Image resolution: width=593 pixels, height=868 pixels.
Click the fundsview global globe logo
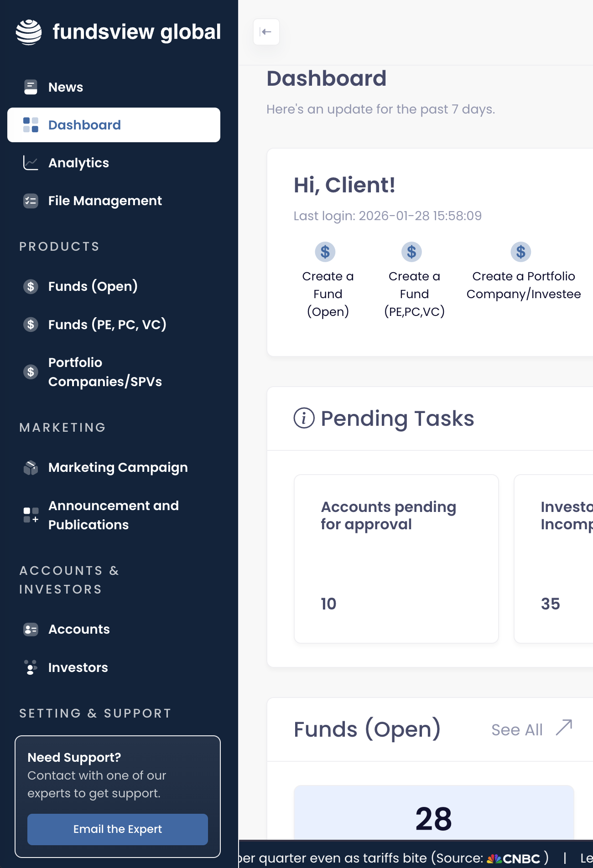[x=29, y=32]
